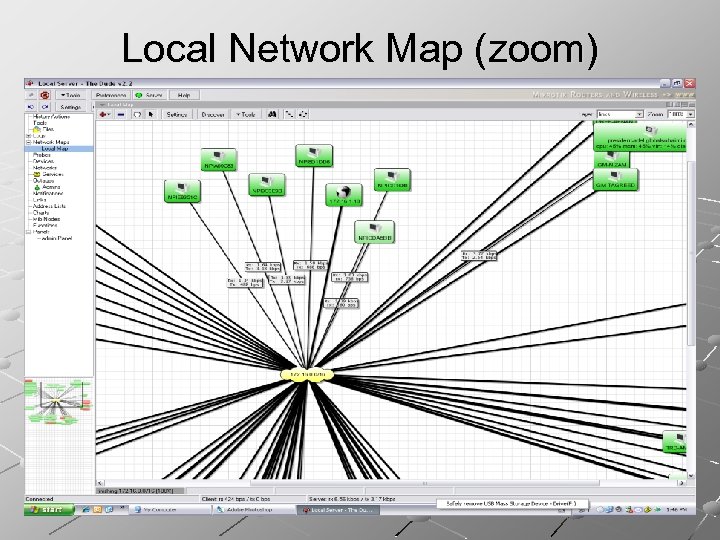Select the NPI399510 device node
720x540 pixels.
click(182, 191)
